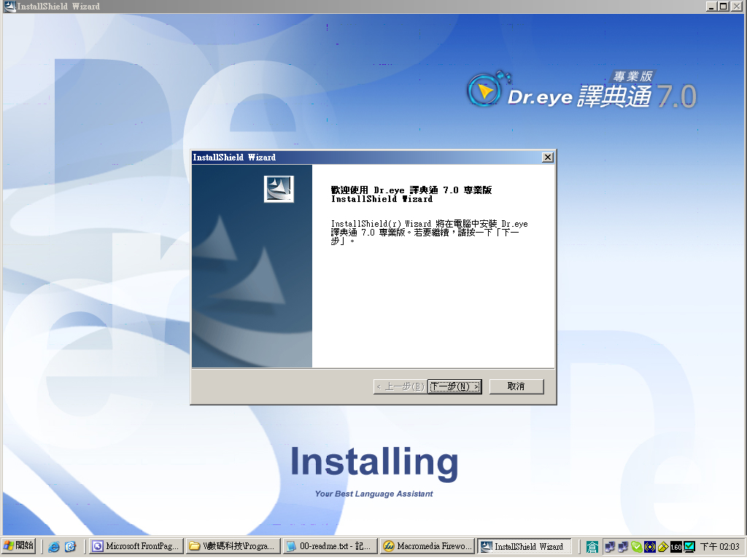Switch to Microsoft FrontPage taskbar button
Viewport: 747px width, 560px height.
click(x=136, y=546)
